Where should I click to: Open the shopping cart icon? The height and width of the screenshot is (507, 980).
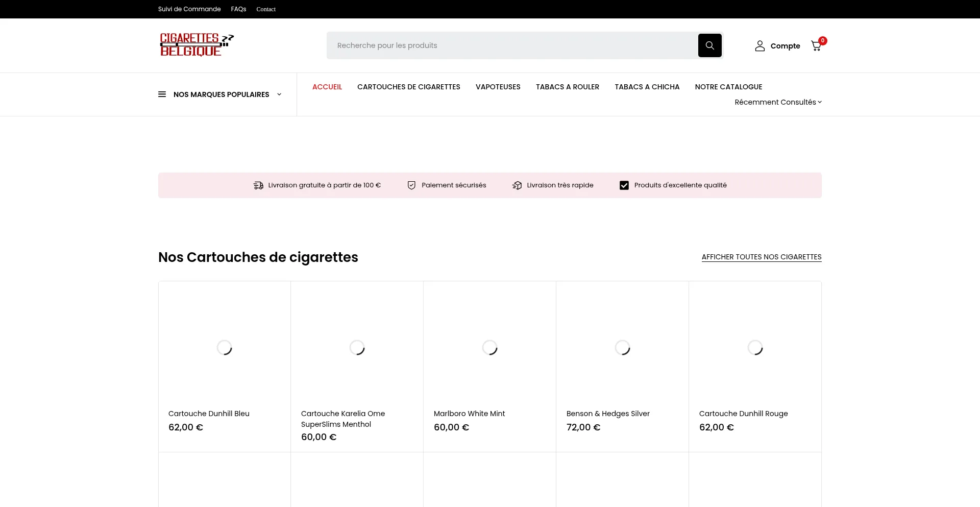point(816,46)
